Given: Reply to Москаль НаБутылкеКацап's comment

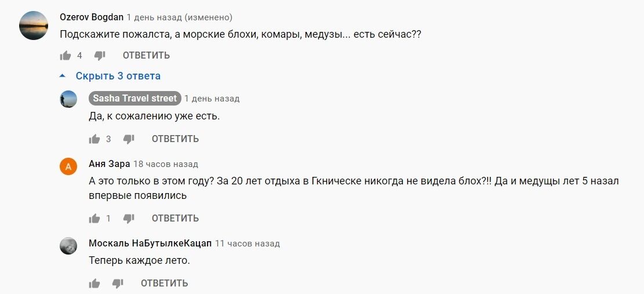Looking at the screenshot, I should [164, 284].
